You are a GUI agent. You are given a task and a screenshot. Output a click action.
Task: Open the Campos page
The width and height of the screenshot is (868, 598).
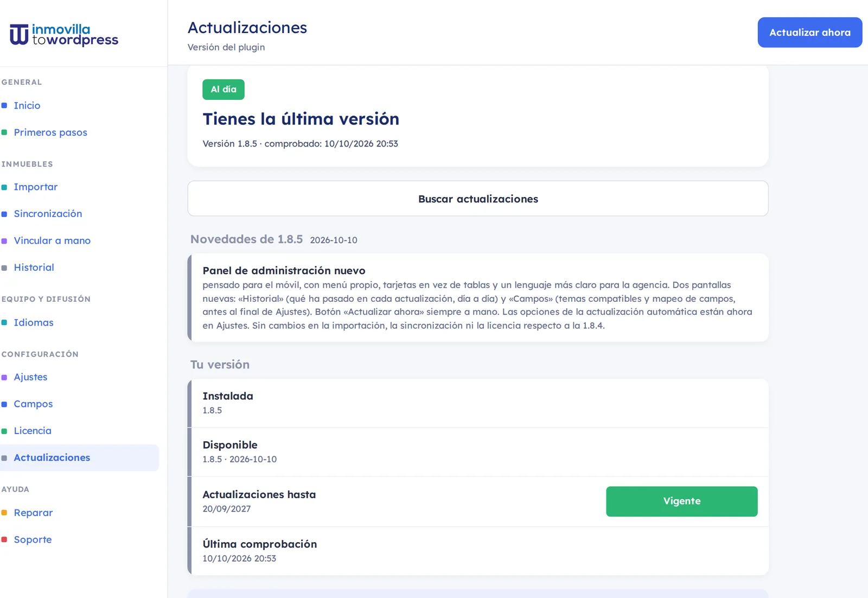(x=33, y=404)
